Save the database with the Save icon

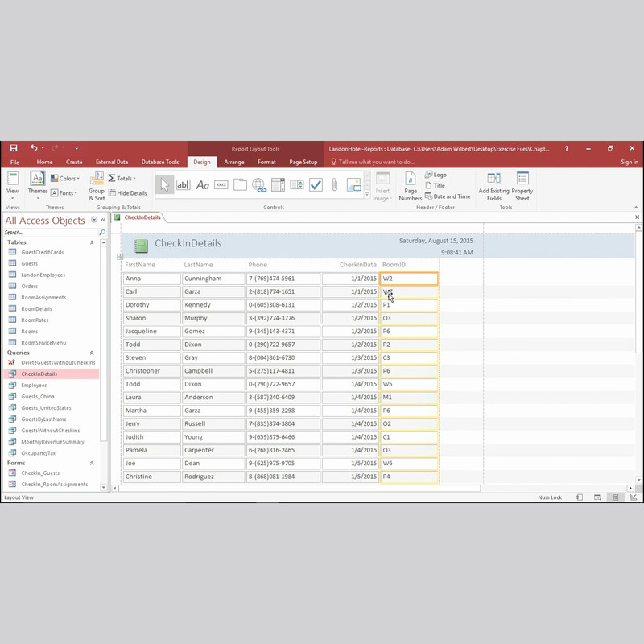pyautogui.click(x=14, y=148)
